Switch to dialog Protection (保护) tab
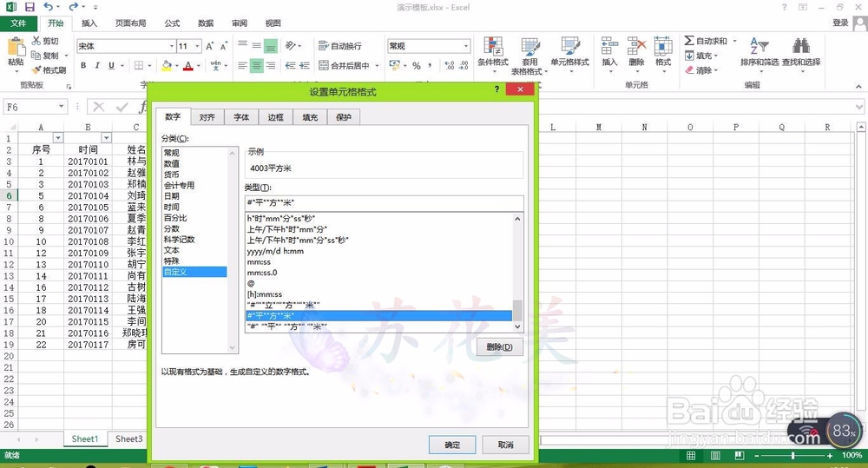 [x=344, y=117]
